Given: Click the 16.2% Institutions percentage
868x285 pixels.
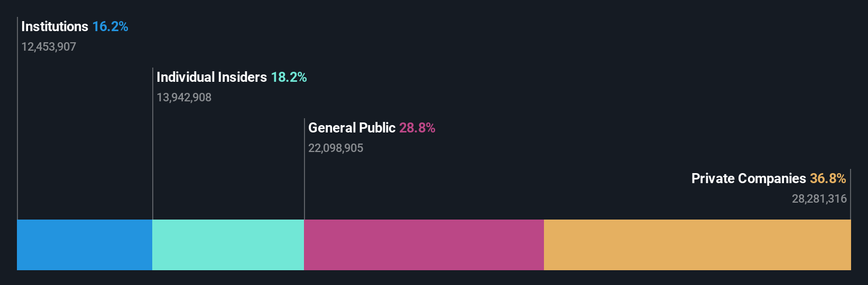Looking at the screenshot, I should pos(110,26).
